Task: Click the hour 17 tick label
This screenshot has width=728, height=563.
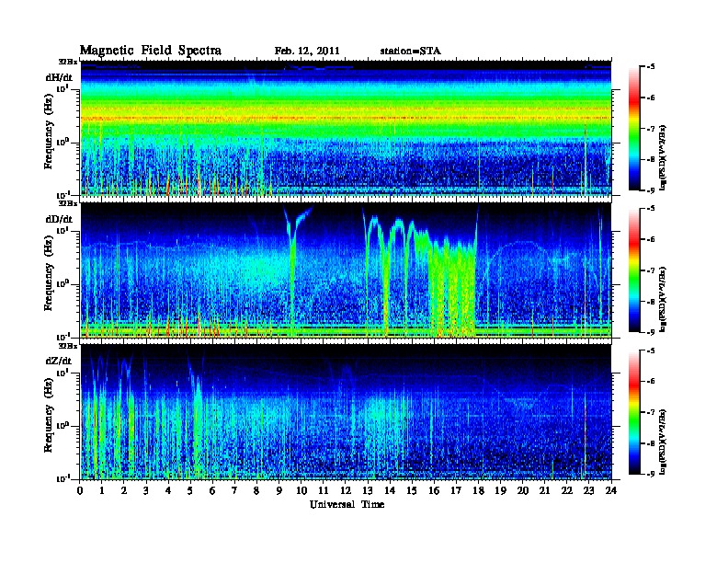Action: tap(457, 490)
